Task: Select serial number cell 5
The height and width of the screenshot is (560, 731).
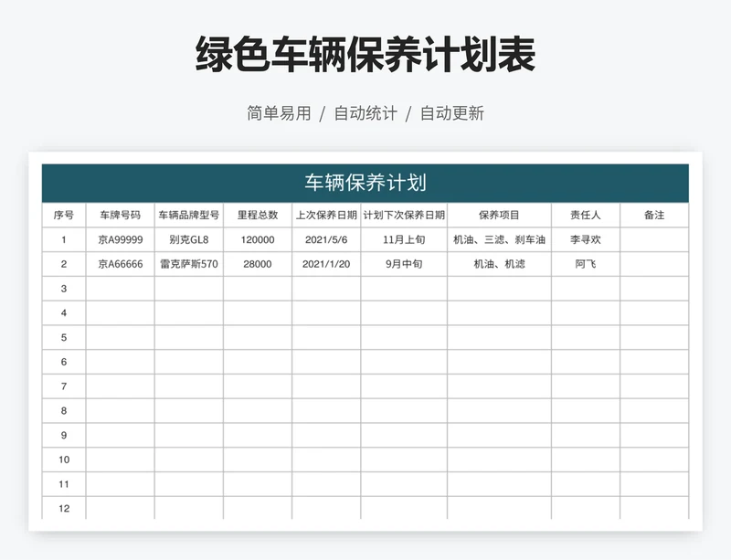Action: point(64,338)
